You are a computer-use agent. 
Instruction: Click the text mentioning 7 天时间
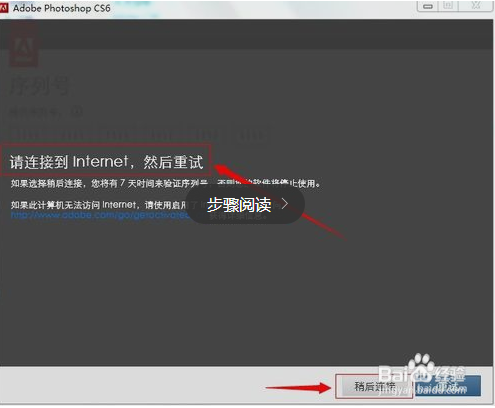(165, 183)
